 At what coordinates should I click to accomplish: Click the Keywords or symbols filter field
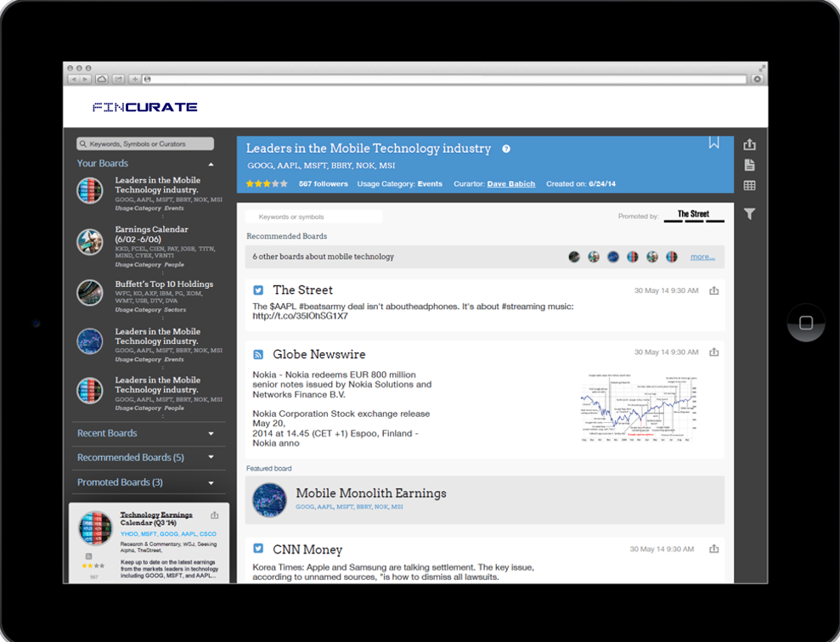pyautogui.click(x=314, y=217)
